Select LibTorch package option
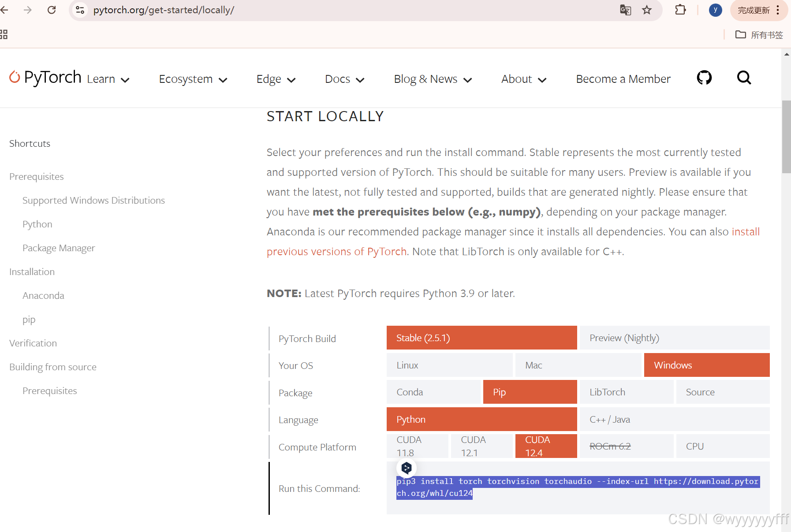Viewport: 791px width, 532px height. pyautogui.click(x=627, y=392)
